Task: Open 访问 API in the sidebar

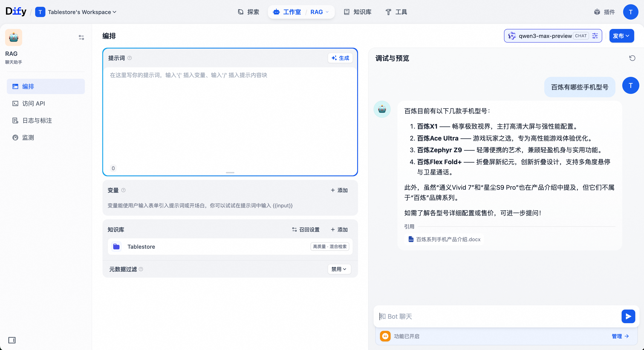Action: point(33,103)
